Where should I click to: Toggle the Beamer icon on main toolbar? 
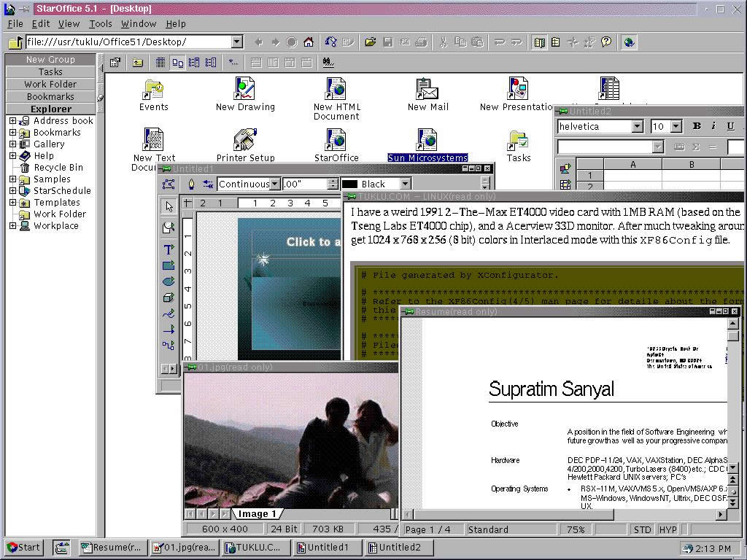[x=555, y=42]
